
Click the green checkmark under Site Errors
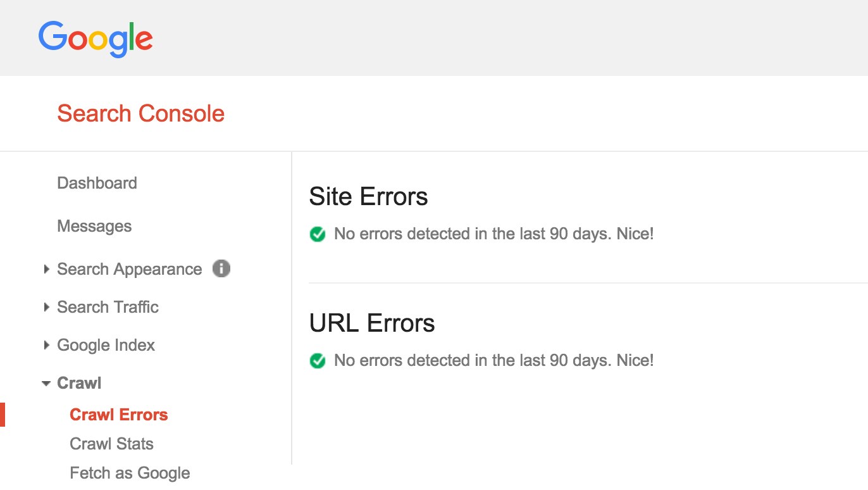point(317,234)
